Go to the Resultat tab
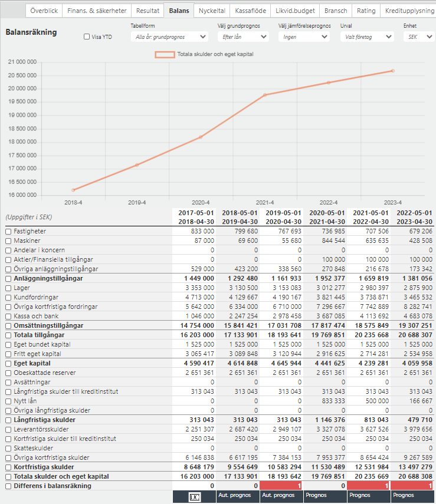The height and width of the screenshot is (504, 436). click(147, 11)
